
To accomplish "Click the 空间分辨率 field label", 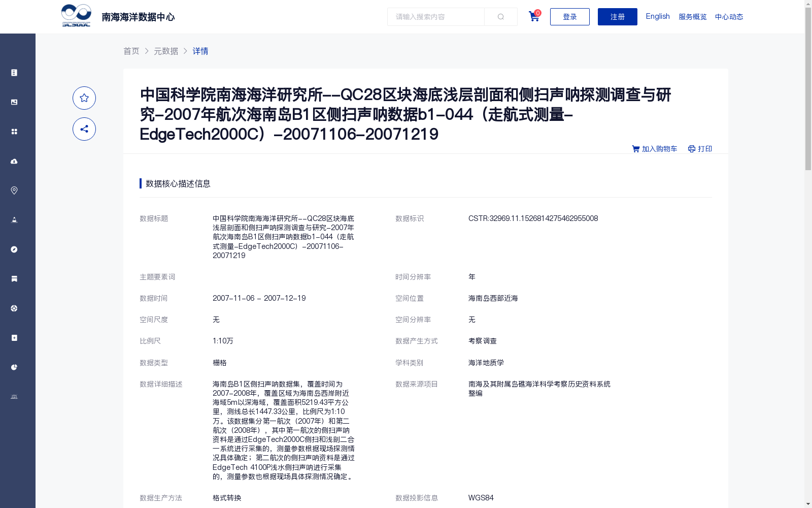I will 413,320.
